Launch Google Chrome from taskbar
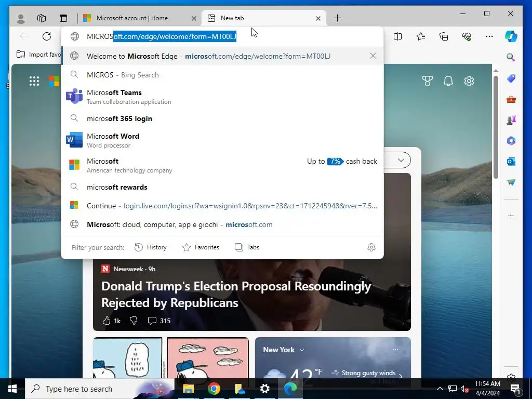Viewport: 532px width, 399px height. tap(214, 389)
